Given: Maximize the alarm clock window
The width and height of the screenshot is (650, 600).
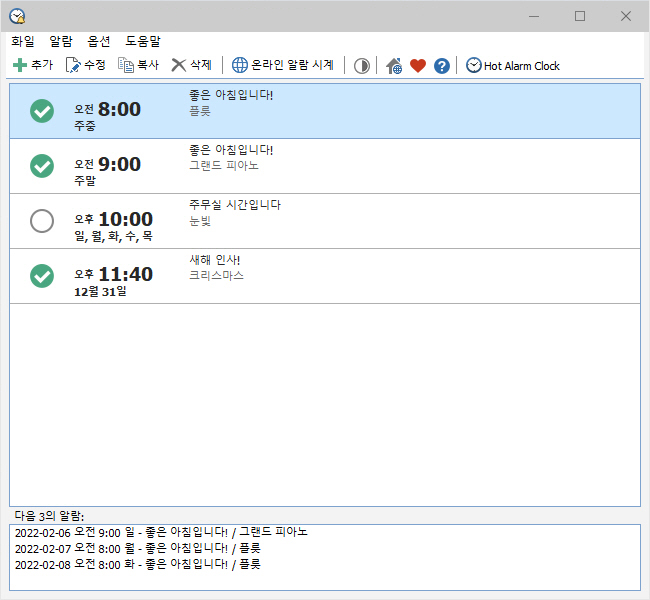Looking at the screenshot, I should 580,17.
